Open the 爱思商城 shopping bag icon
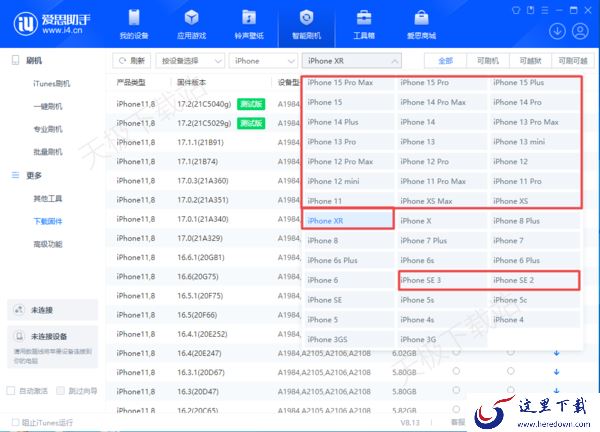Image resolution: width=600 pixels, height=432 pixels. click(x=421, y=18)
